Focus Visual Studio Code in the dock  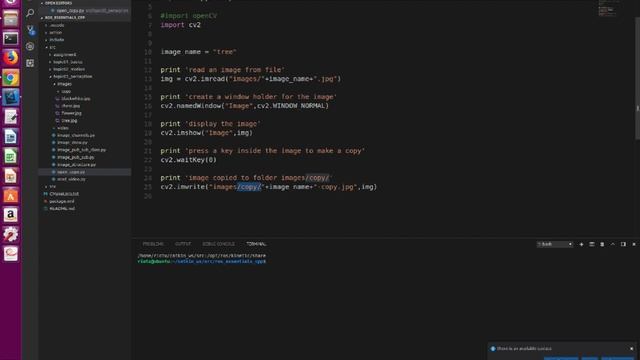point(11,97)
